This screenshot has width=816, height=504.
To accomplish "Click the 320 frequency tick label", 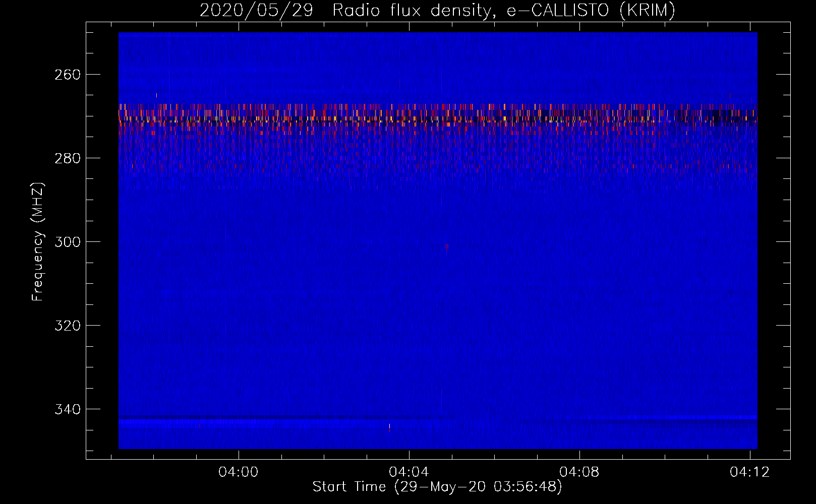I will pos(67,326).
